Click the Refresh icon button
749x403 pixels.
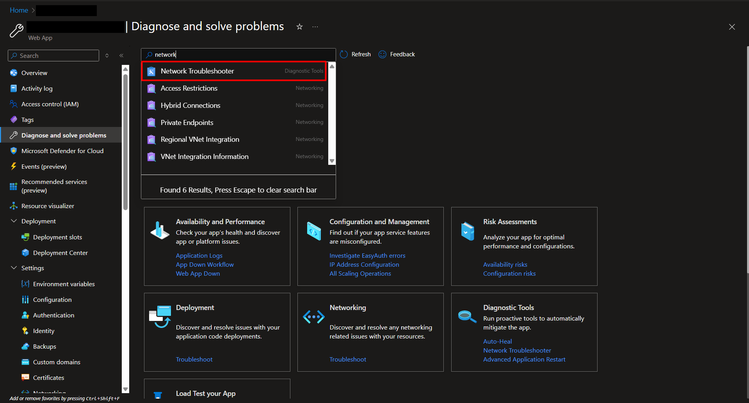point(344,54)
